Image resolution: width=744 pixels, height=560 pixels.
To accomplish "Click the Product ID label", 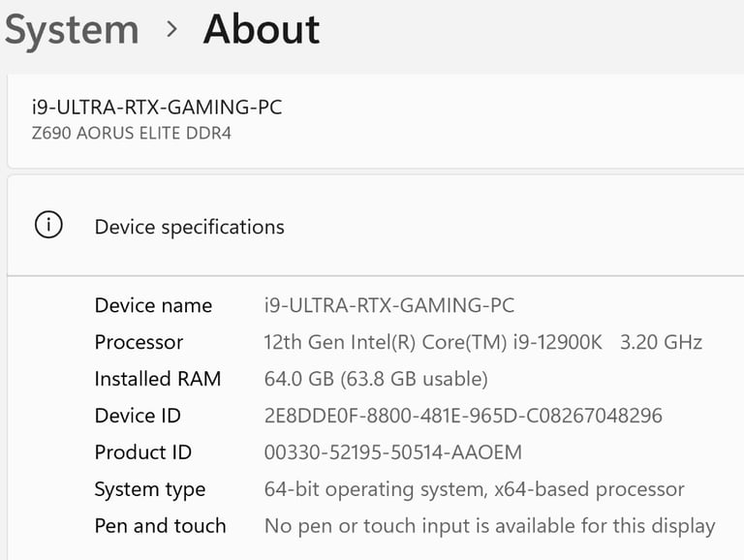I will [142, 452].
